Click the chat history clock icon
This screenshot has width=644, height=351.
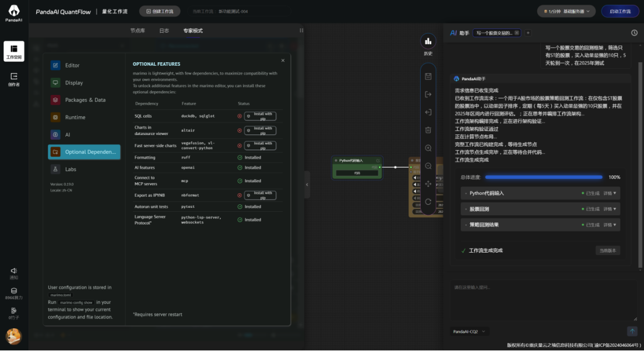(634, 33)
